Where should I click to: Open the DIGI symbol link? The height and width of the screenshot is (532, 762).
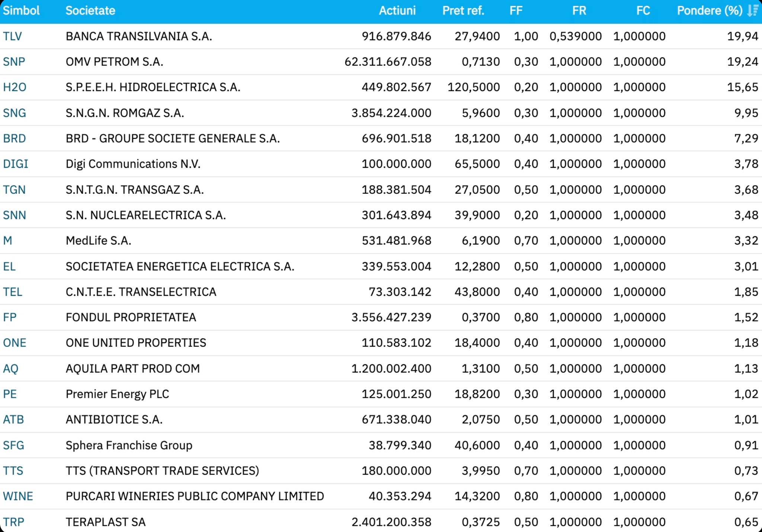[x=16, y=164]
